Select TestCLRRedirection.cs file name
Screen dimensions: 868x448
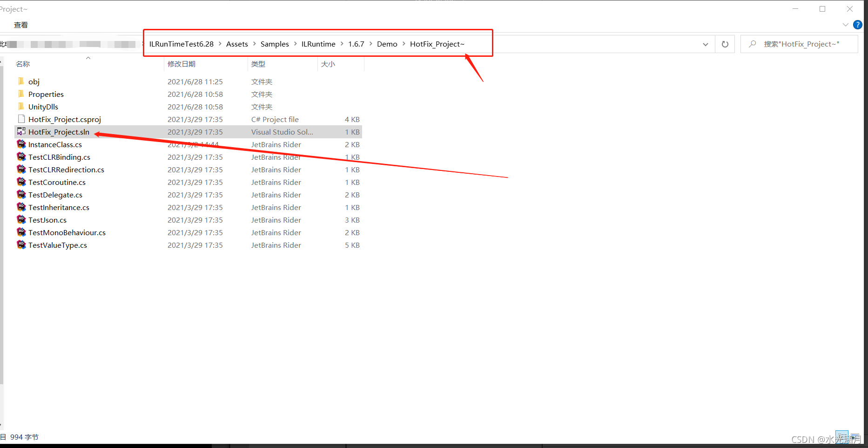click(x=66, y=170)
